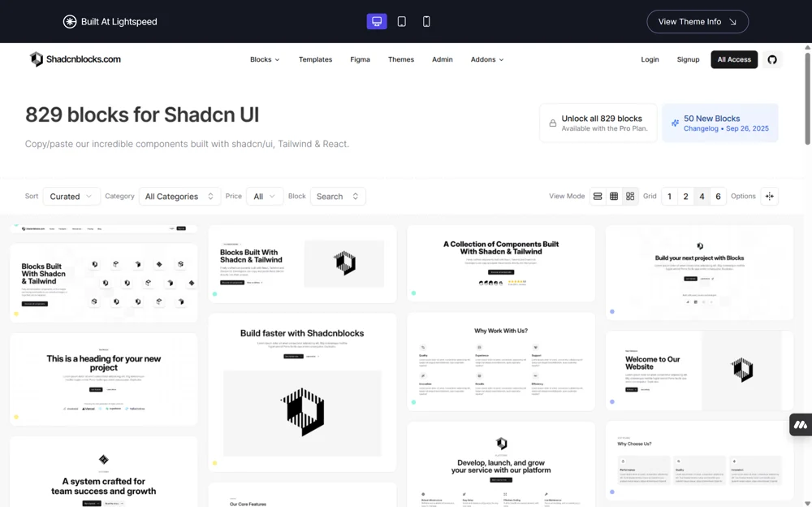Switch to desktop preview mode
The image size is (812, 507).
point(377,21)
